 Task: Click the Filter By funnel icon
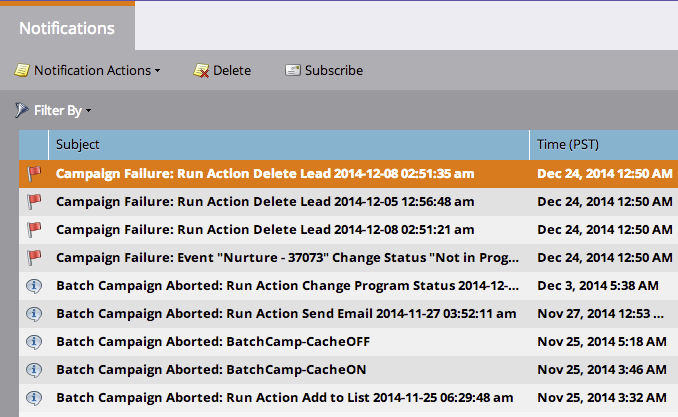click(21, 110)
